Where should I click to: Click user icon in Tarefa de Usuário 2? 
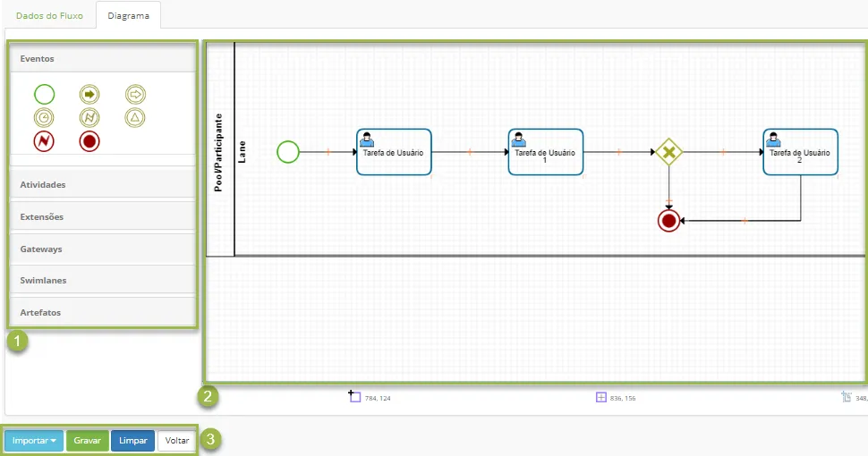[x=773, y=139]
